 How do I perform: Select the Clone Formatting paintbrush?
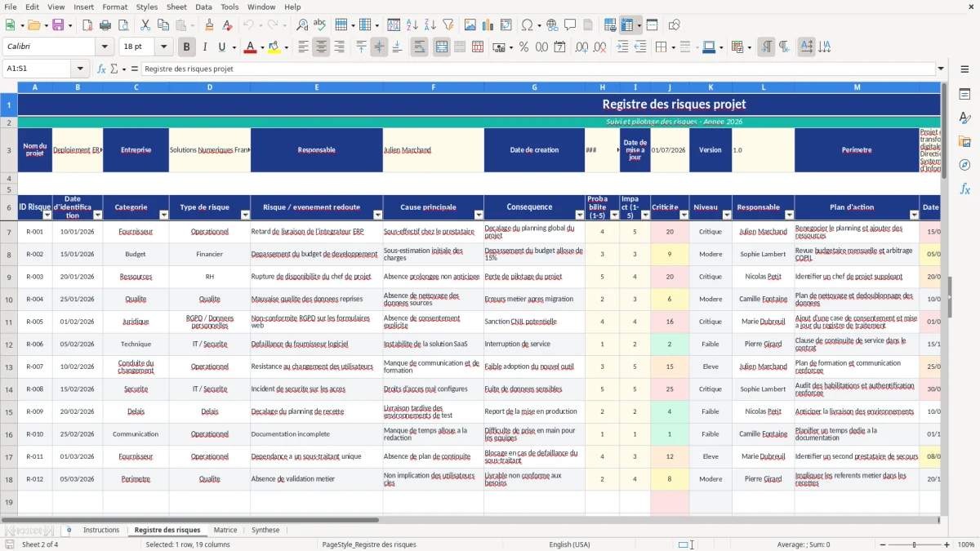(x=209, y=25)
